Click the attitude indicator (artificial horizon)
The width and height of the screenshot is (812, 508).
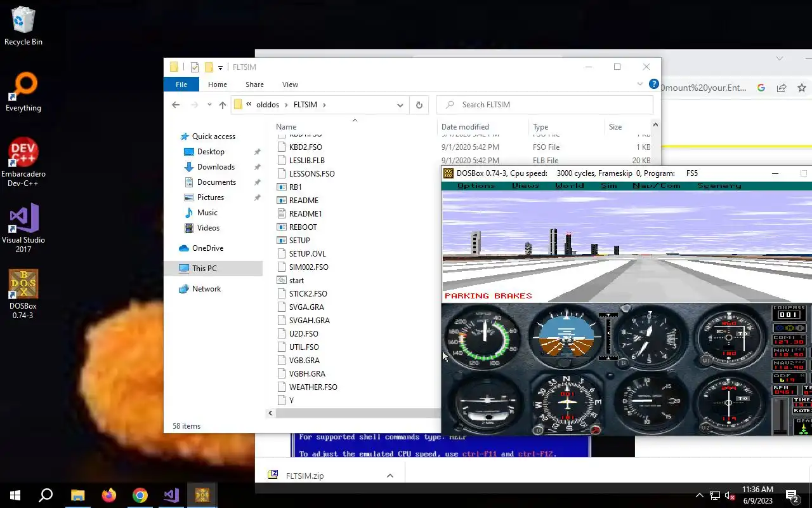(565, 337)
